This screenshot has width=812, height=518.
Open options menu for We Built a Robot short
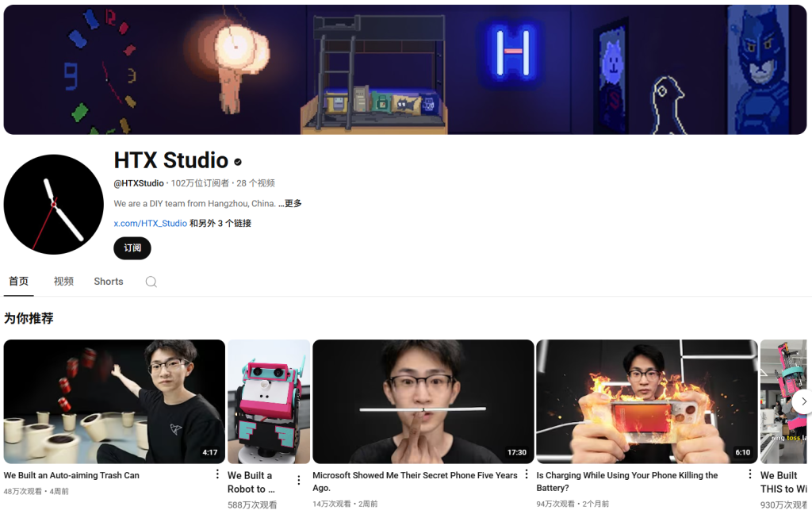[x=298, y=480]
